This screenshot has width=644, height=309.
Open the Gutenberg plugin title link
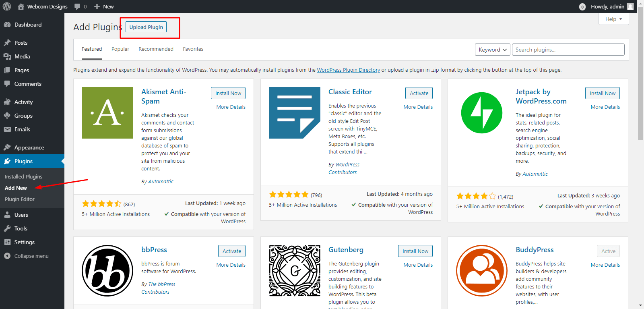(x=346, y=250)
